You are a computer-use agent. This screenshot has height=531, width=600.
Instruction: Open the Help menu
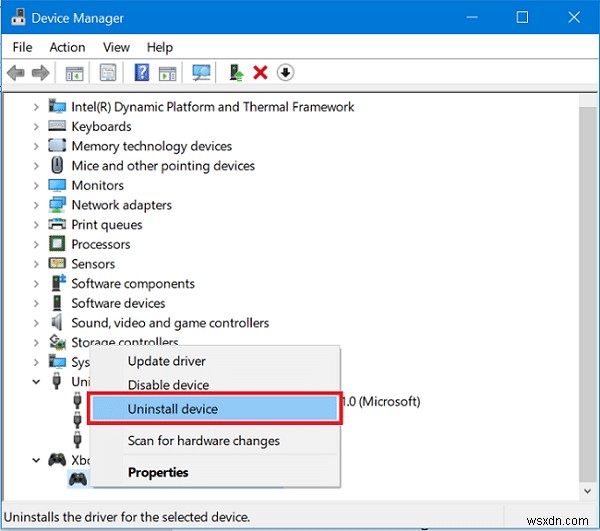click(x=160, y=47)
